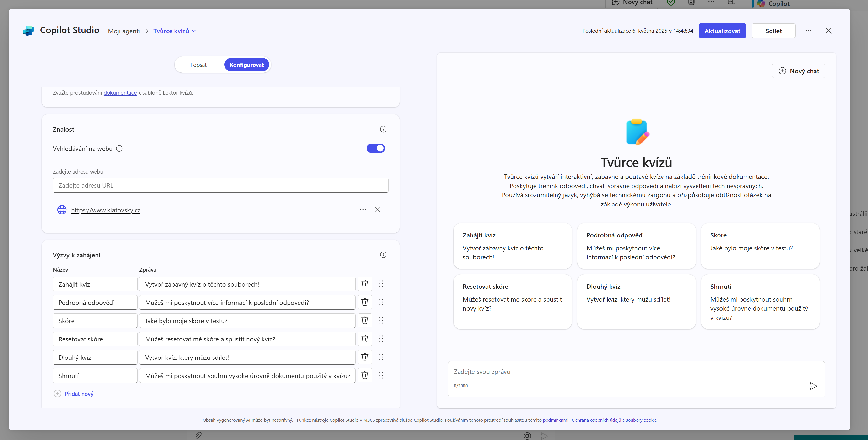Click the globe icon next to klatovsky.cz

pos(62,210)
